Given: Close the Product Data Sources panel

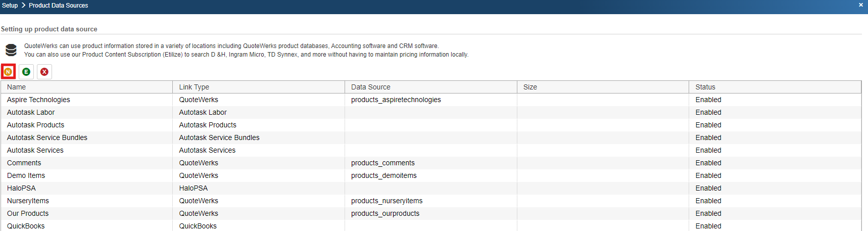Looking at the screenshot, I should [x=861, y=5].
